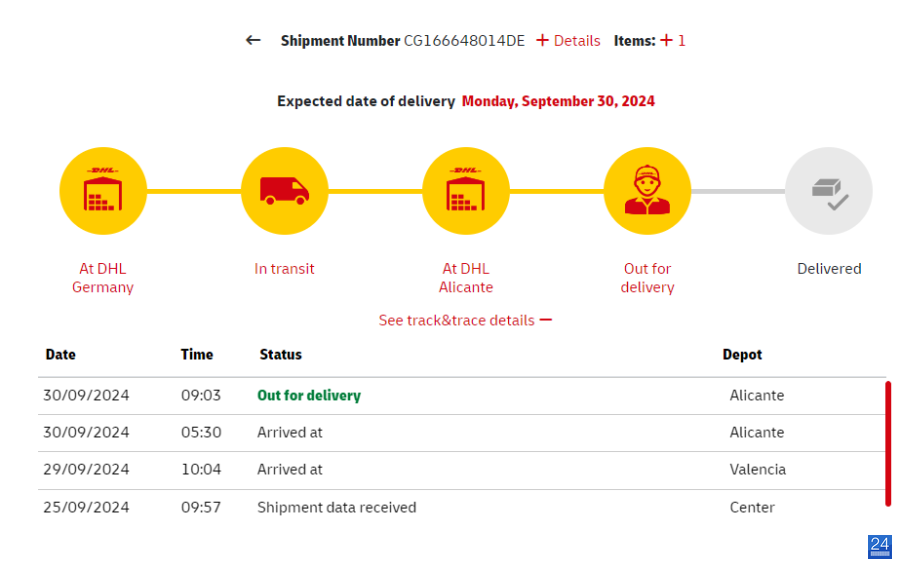Click the At DHL Alicante warehouse icon

click(x=466, y=191)
